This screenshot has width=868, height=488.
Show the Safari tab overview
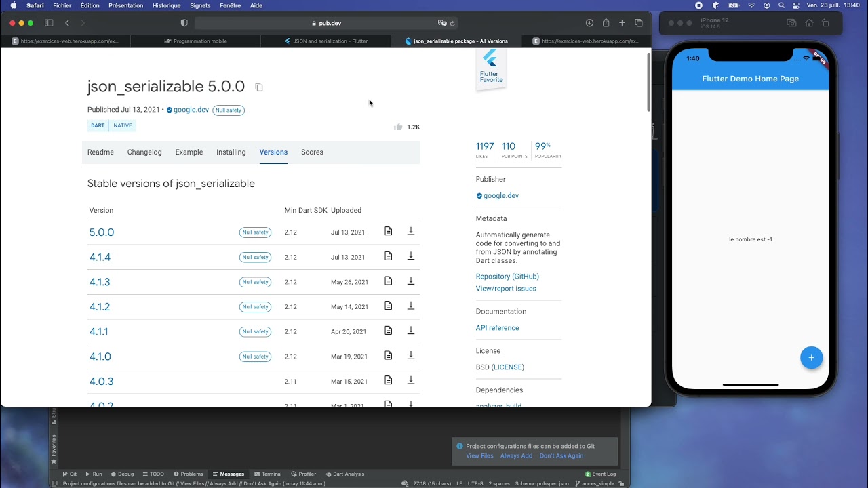point(639,23)
